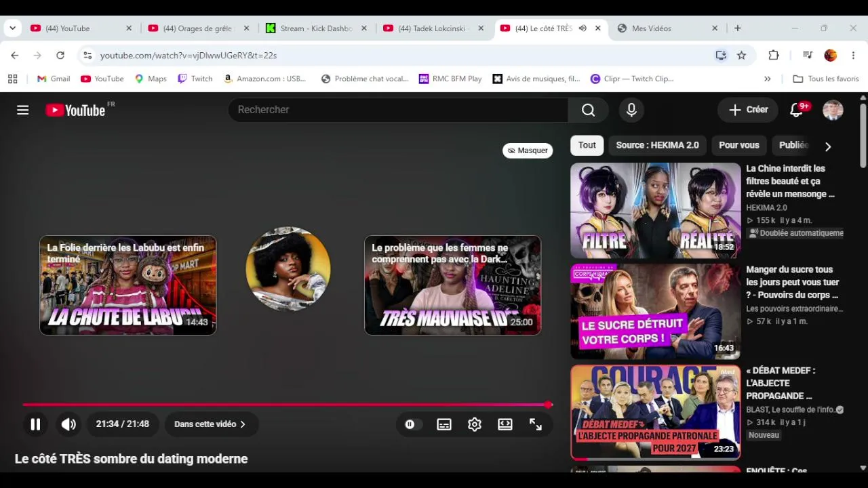Select the Source : HEKIMA 2.0 chip
The image size is (868, 488).
pyautogui.click(x=657, y=145)
